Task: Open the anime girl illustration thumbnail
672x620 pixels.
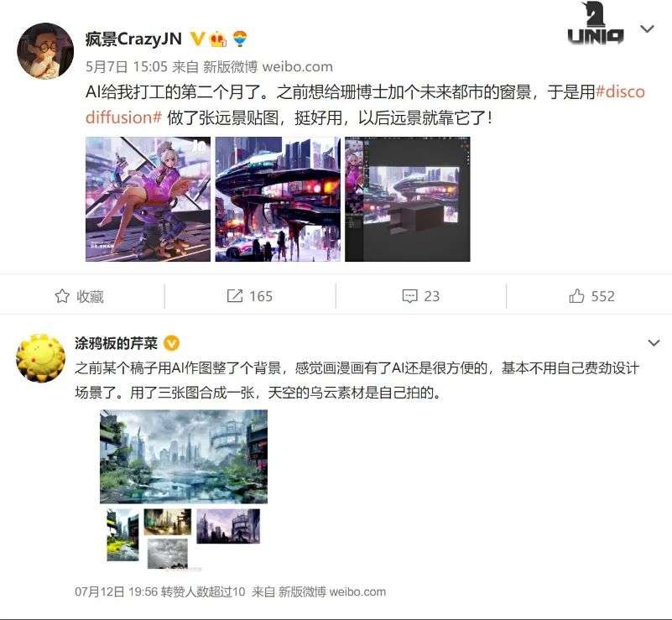Action: [x=148, y=199]
